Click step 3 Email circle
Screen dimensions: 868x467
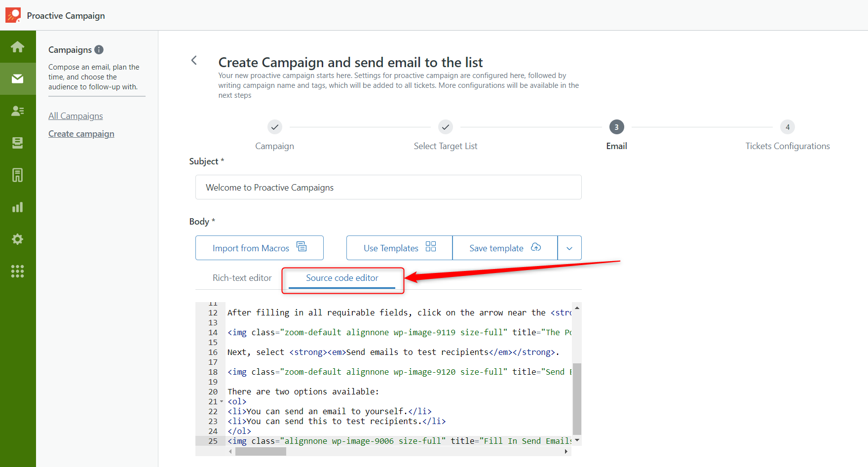(616, 127)
